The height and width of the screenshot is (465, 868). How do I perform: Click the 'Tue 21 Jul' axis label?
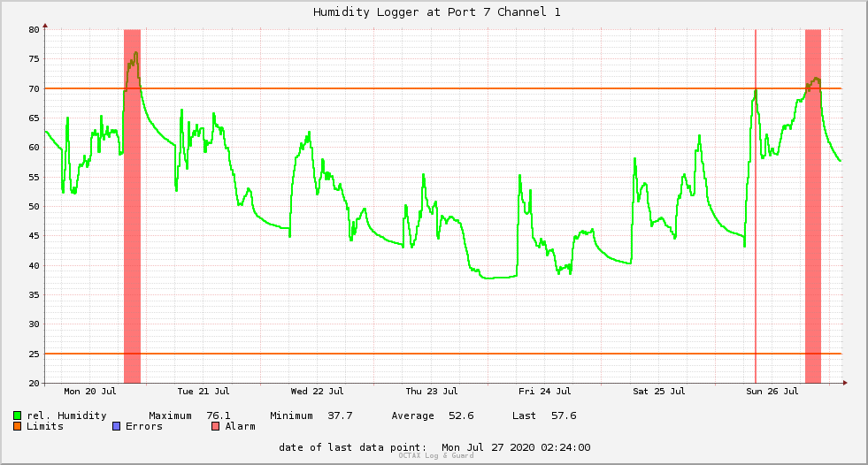coord(204,391)
